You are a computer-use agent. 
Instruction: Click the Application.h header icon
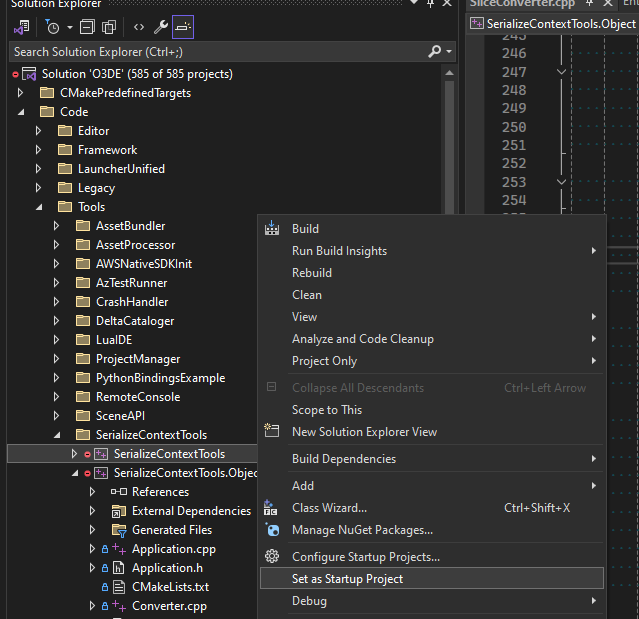(x=118, y=568)
